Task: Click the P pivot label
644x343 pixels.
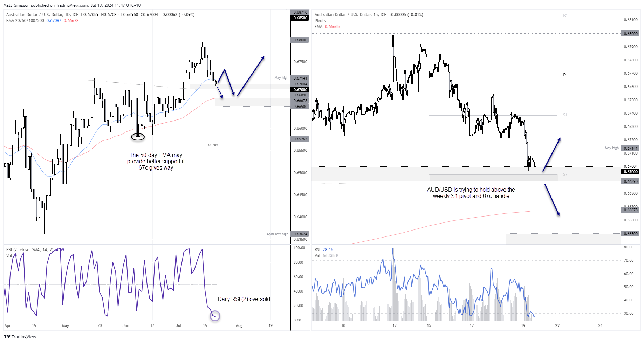Action: click(564, 75)
